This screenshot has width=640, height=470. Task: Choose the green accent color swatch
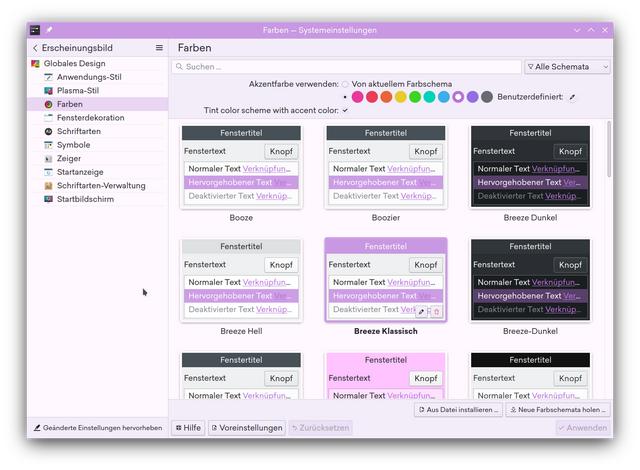click(x=415, y=97)
